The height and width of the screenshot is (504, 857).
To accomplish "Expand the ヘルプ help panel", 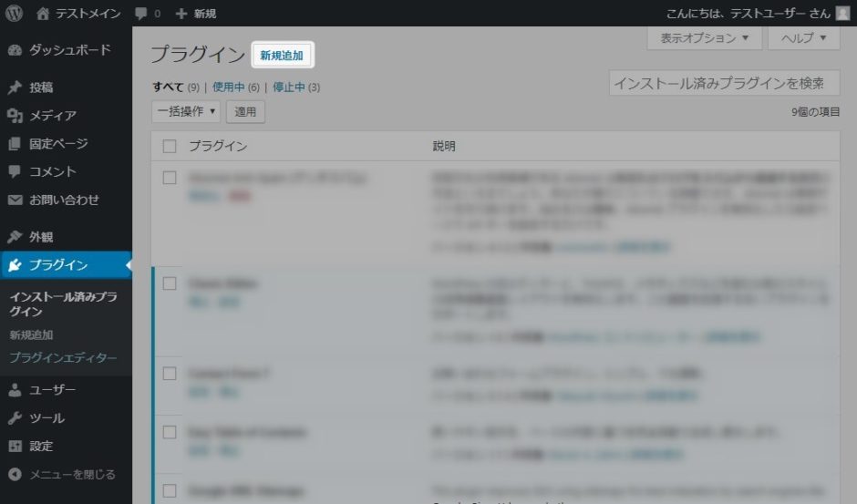I will (803, 38).
